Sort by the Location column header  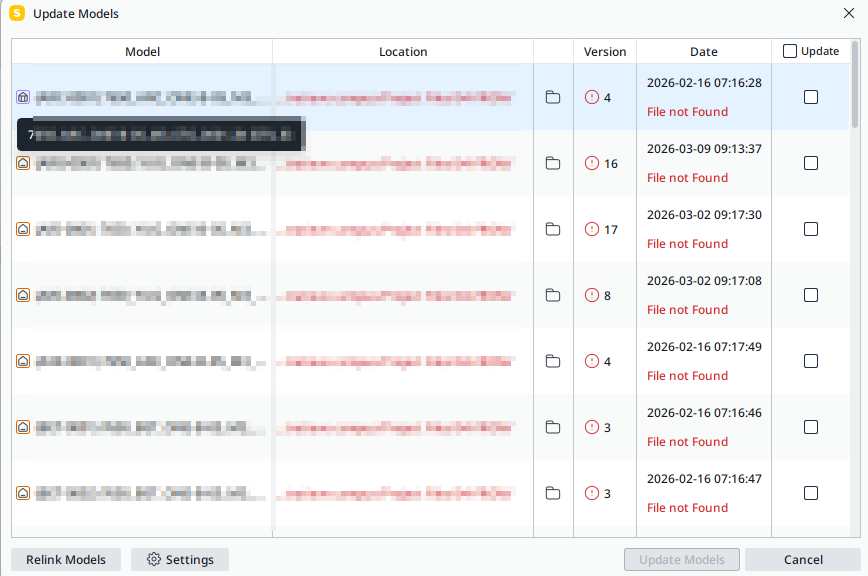coord(403,51)
